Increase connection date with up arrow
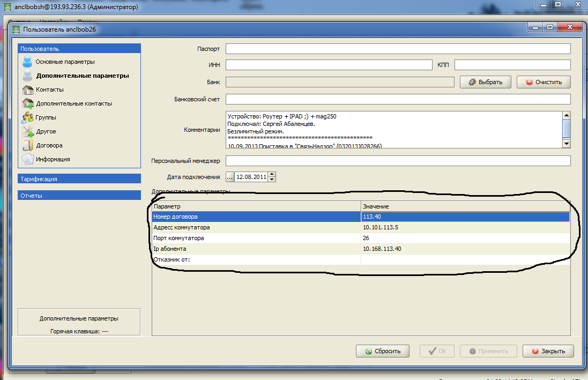The height and width of the screenshot is (380, 588). point(272,174)
